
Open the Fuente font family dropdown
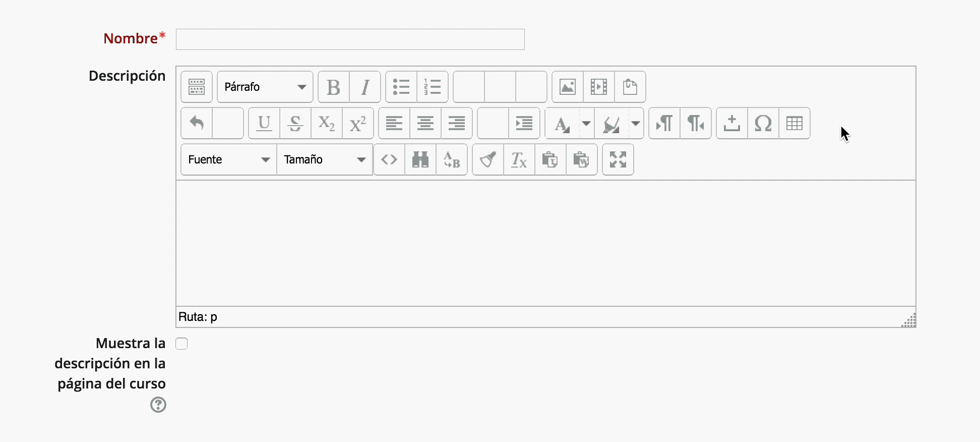[229, 159]
